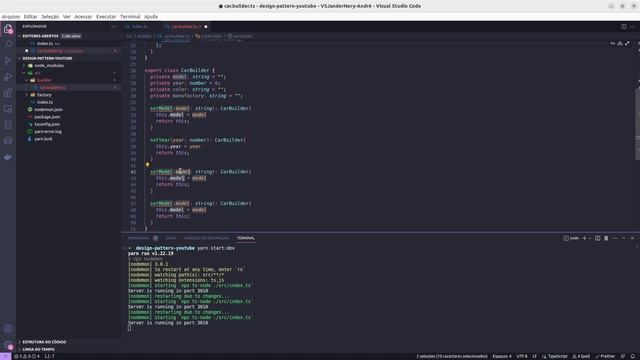Click Espaços: 4 indentation setting
640x360 pixels.
click(502, 356)
